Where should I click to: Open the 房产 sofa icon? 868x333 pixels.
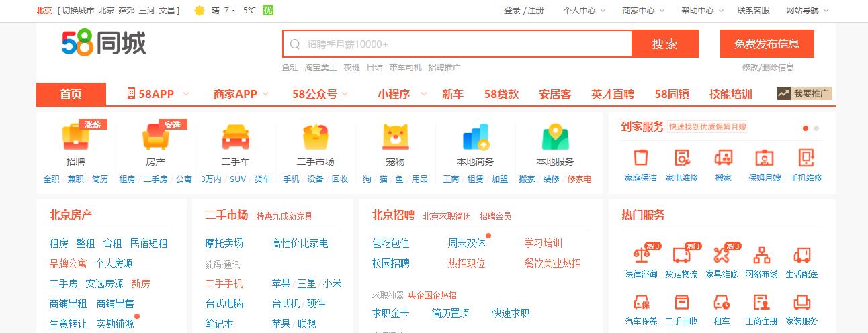coord(156,137)
